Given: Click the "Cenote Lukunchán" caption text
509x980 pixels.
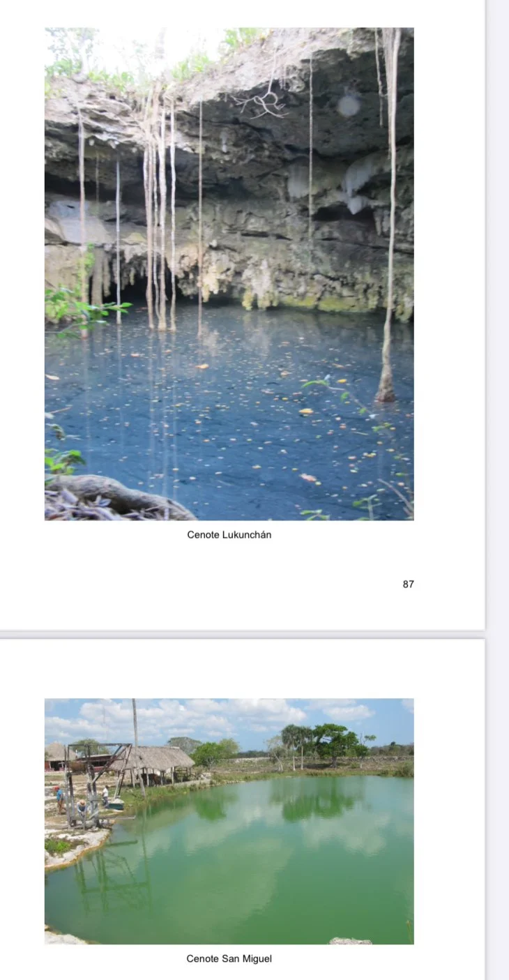Looking at the screenshot, I should pyautogui.click(x=229, y=535).
